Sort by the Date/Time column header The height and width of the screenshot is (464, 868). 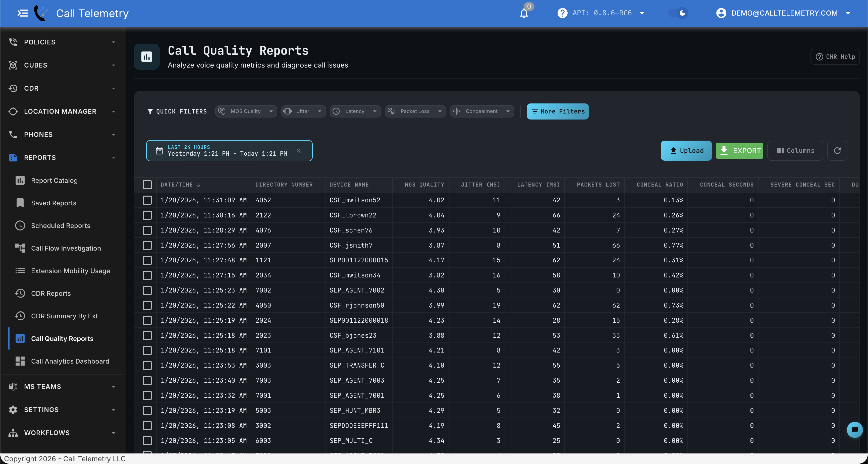pyautogui.click(x=181, y=185)
